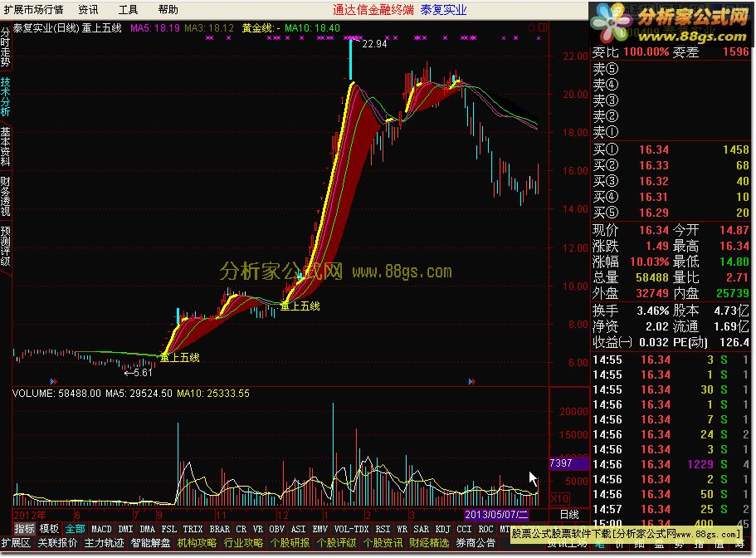Click the square window icon beside diamond
This screenshot has height=558, width=756.
tap(543, 27)
